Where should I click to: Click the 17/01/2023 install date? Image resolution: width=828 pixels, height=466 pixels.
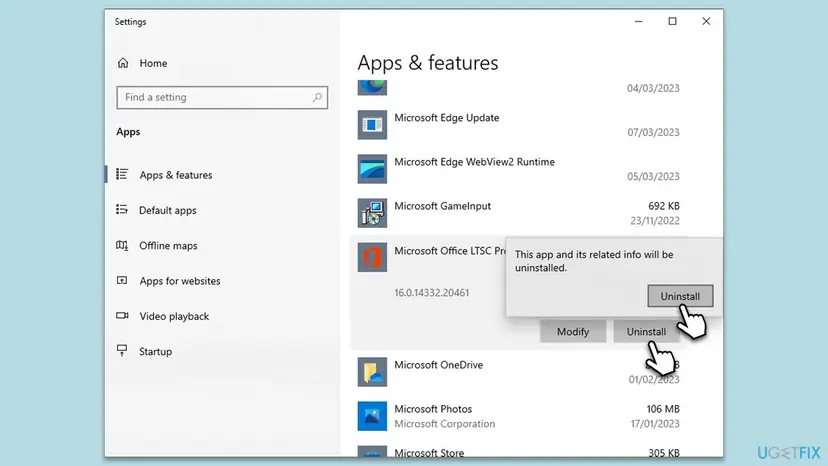click(x=655, y=424)
